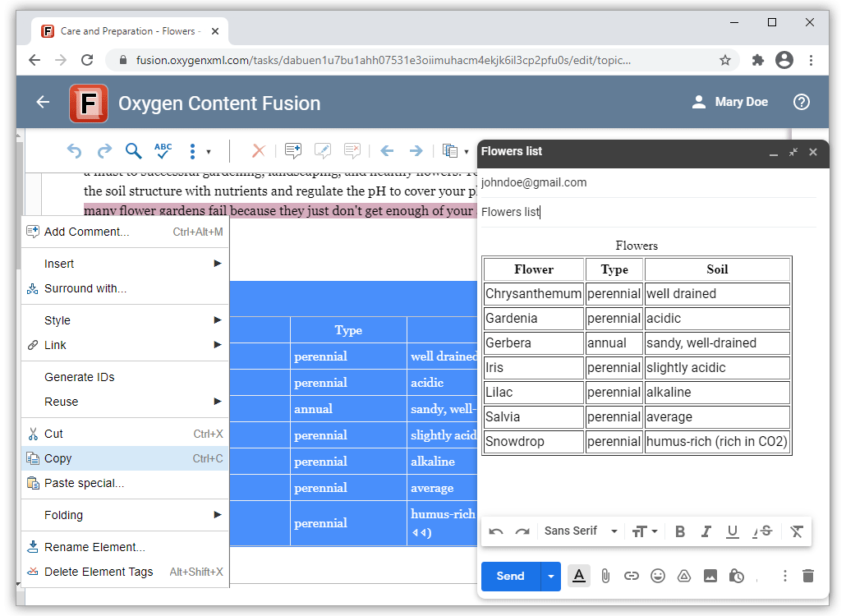The width and height of the screenshot is (846, 616).
Task: Open the Sans Serif font dropdown
Action: click(581, 531)
